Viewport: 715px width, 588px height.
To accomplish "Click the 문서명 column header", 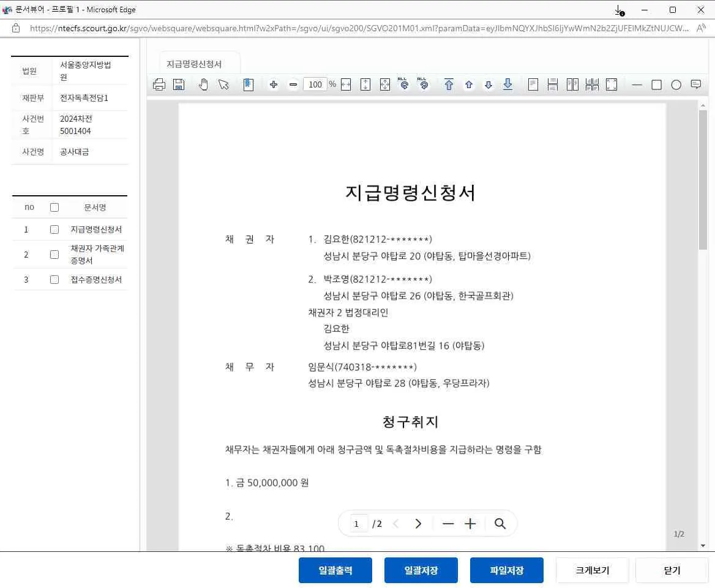I will [95, 207].
